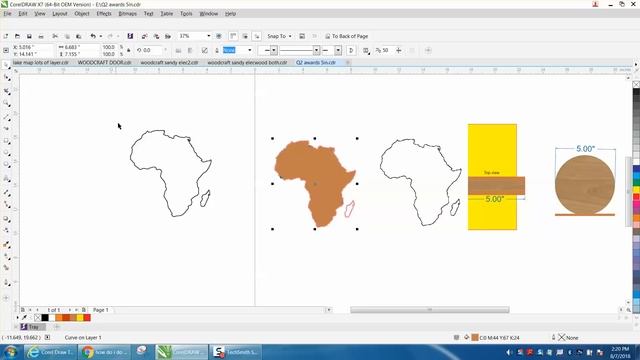Select the Drop Shadow tool
This screenshot has width=640, height=360.
7,219
